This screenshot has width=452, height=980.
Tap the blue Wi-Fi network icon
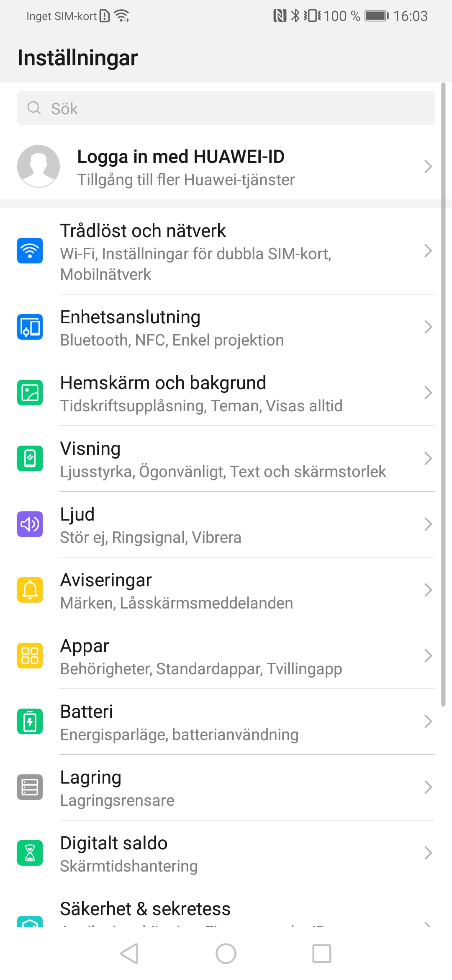click(30, 250)
